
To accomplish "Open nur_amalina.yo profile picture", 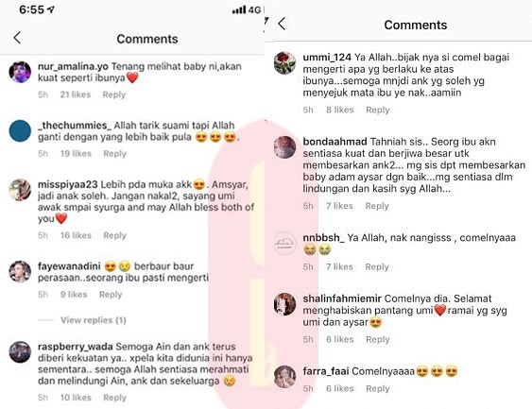I will (20, 72).
